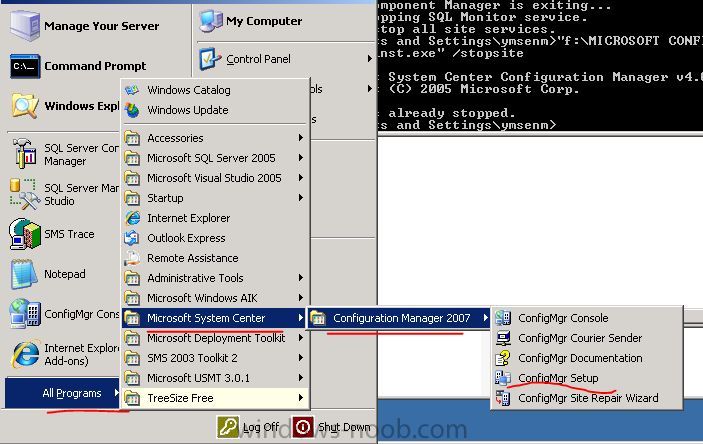703x444 pixels.
Task: Click the Remote Assistance label
Action: point(193,258)
